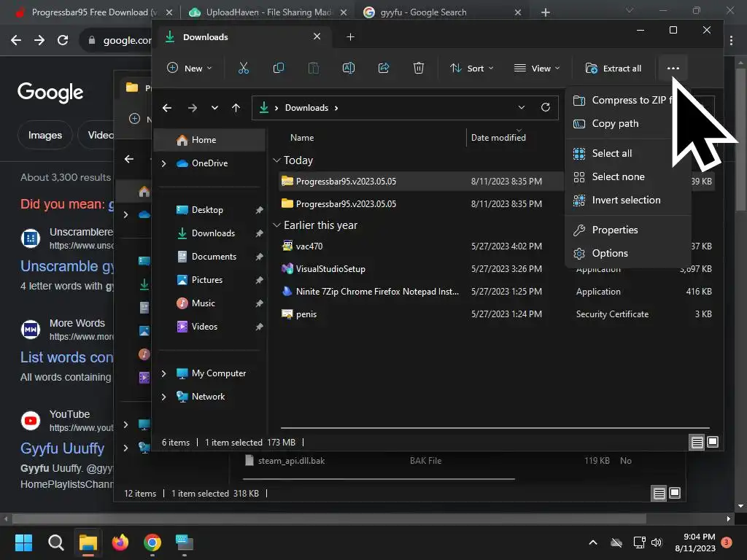This screenshot has height=560, width=747.
Task: Go forward using Explorer forward arrow
Action: click(x=193, y=108)
